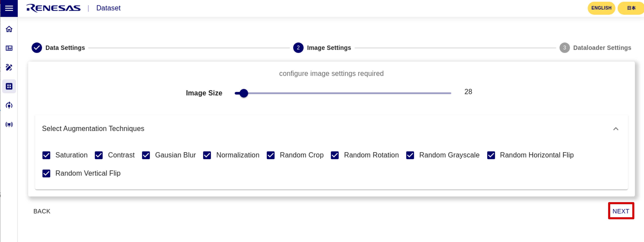
Task: Open the broadcast deployment sidebar icon
Action: 9,124
